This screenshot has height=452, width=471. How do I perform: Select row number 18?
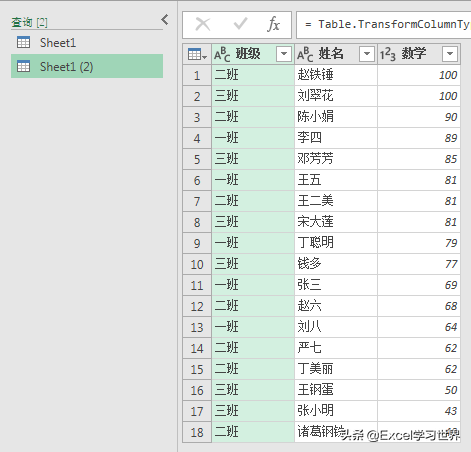197,432
